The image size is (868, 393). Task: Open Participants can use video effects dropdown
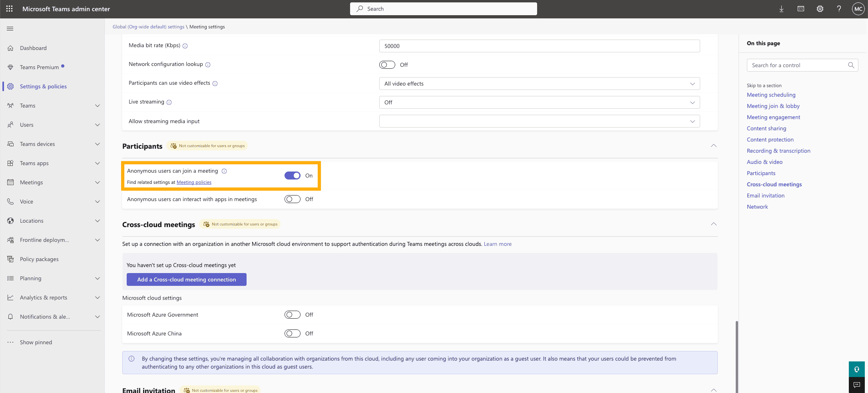tap(540, 84)
